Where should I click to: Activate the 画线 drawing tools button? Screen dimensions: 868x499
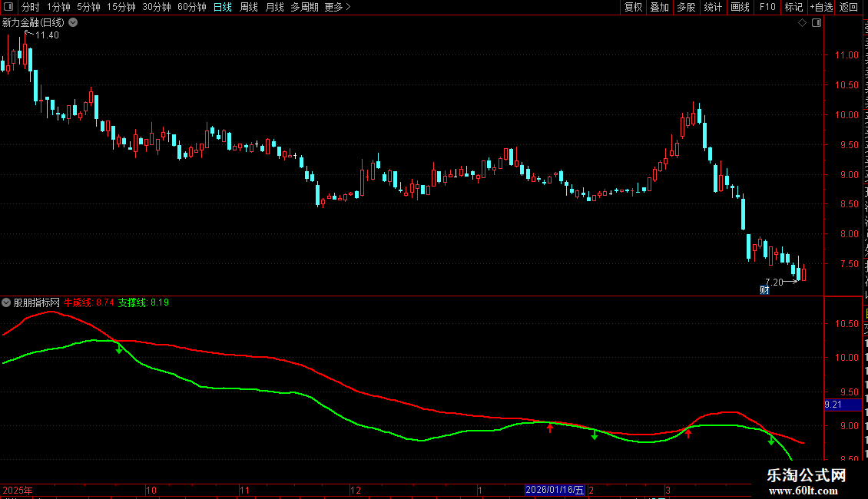coord(740,7)
